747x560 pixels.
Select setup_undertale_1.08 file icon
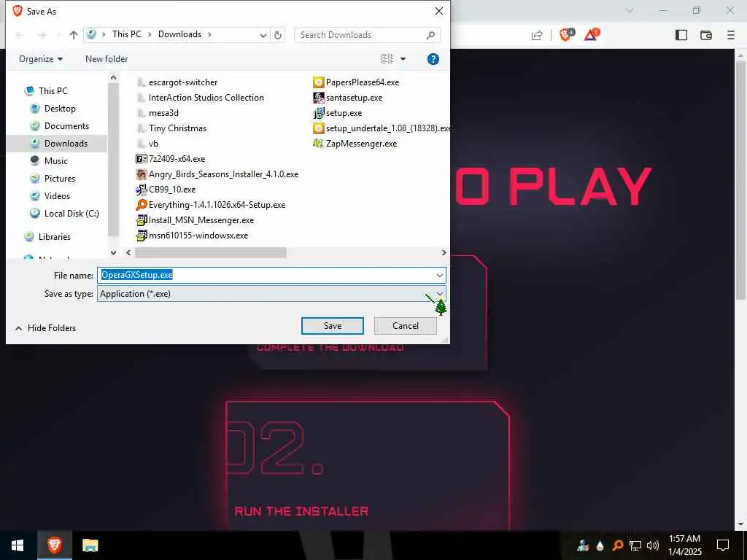[x=318, y=128]
